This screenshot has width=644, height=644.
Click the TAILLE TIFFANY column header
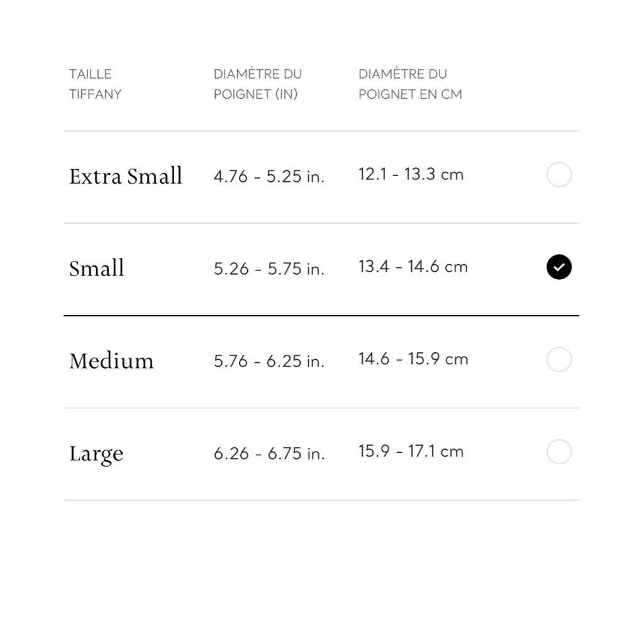[x=95, y=84]
